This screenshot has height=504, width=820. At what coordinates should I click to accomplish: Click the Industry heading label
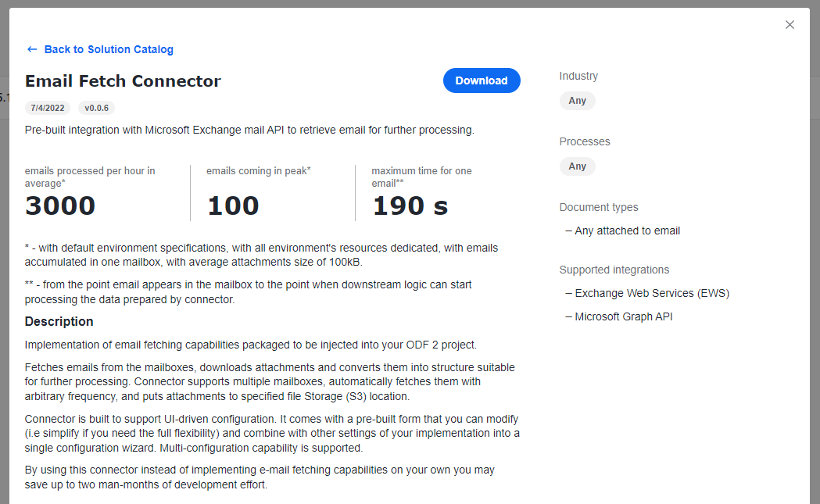point(578,76)
